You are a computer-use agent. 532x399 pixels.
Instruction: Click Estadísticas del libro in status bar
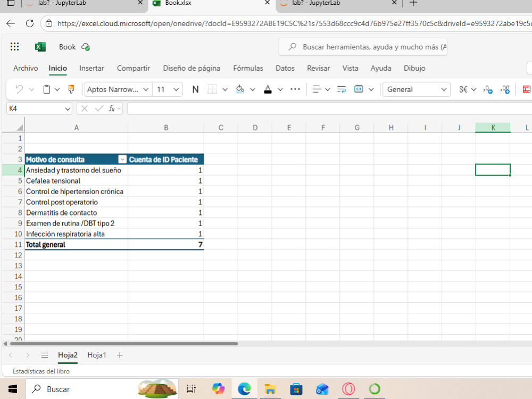41,371
